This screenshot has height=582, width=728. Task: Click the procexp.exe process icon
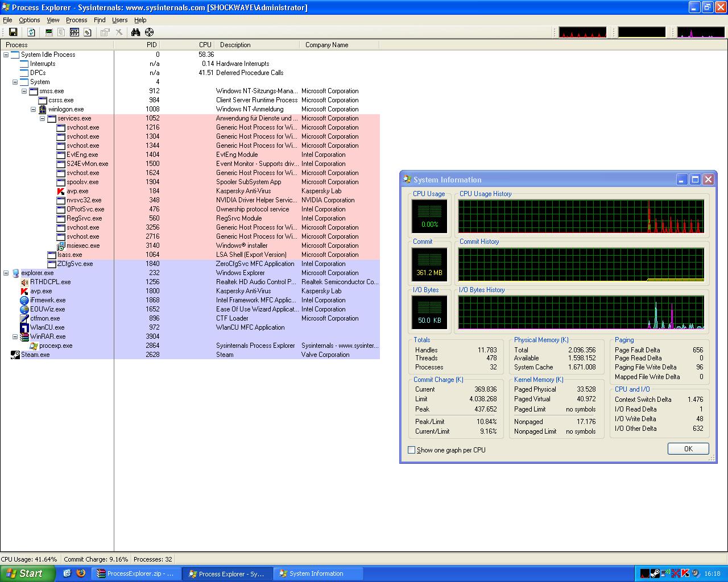click(x=34, y=346)
